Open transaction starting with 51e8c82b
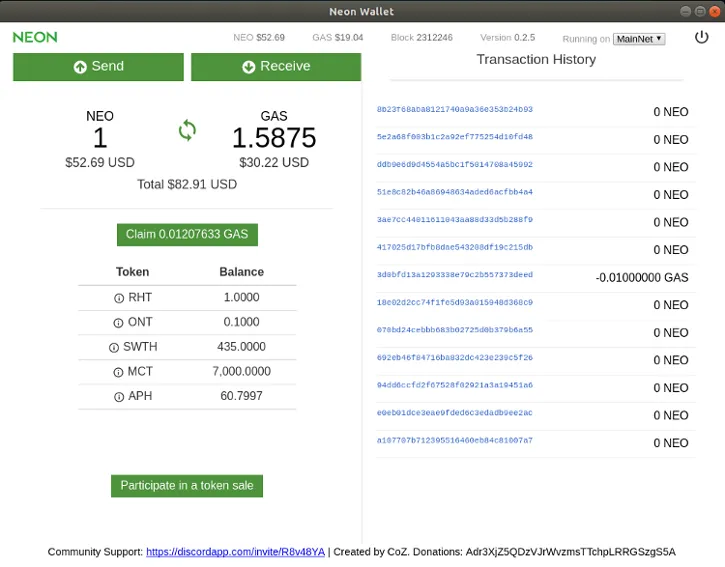 (x=455, y=192)
